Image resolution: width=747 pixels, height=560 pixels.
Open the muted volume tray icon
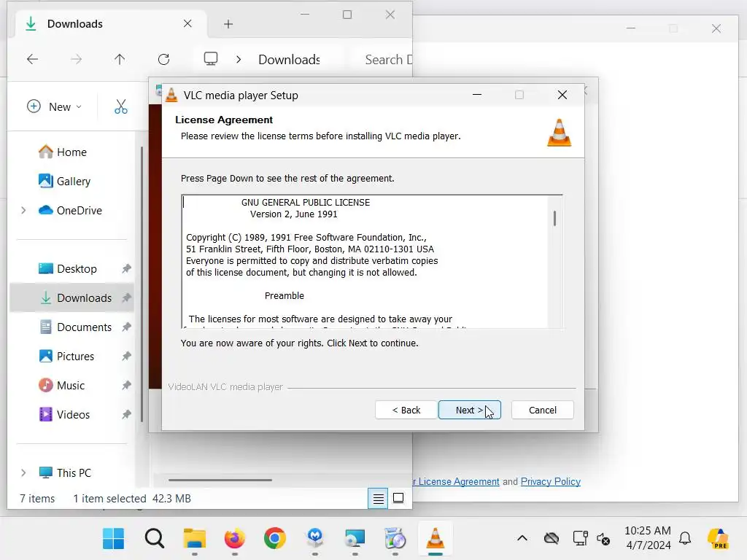[x=603, y=539]
